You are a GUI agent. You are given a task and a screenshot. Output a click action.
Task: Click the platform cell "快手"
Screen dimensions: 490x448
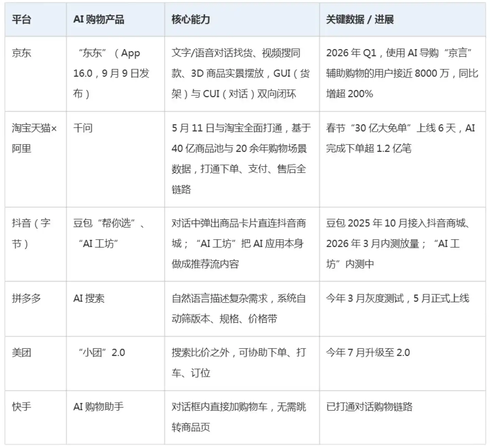click(36, 417)
